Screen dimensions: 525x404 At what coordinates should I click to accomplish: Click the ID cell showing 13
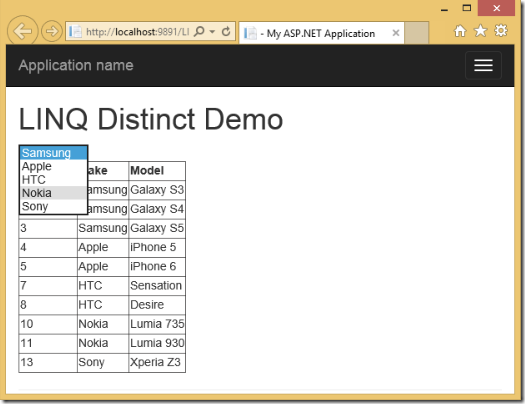(48, 362)
